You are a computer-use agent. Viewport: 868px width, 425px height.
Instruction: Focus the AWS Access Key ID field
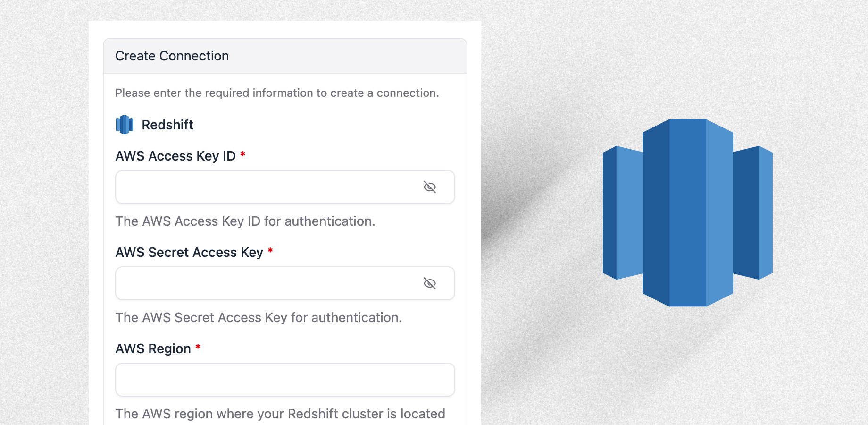coord(285,187)
